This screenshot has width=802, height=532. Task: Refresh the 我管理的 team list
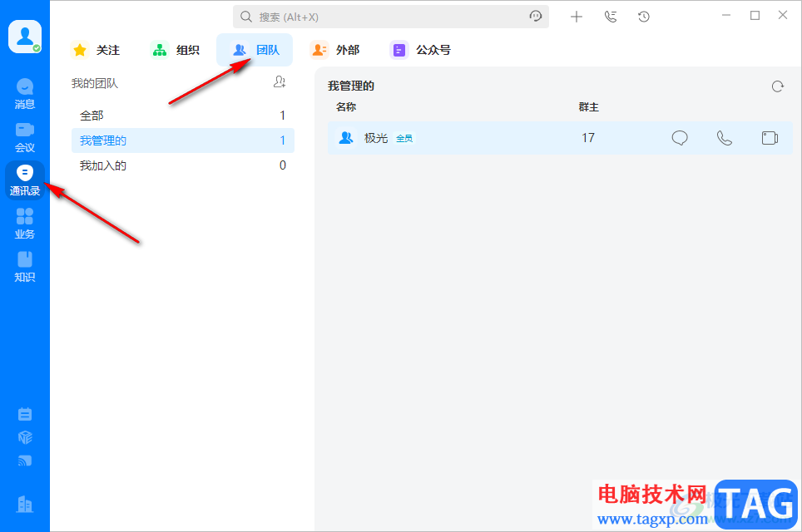coord(777,86)
